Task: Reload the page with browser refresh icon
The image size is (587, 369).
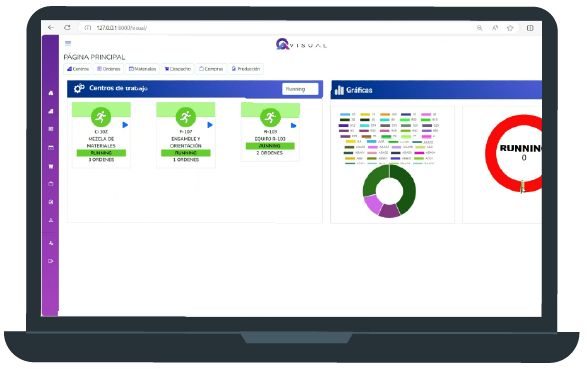Action: (67, 28)
